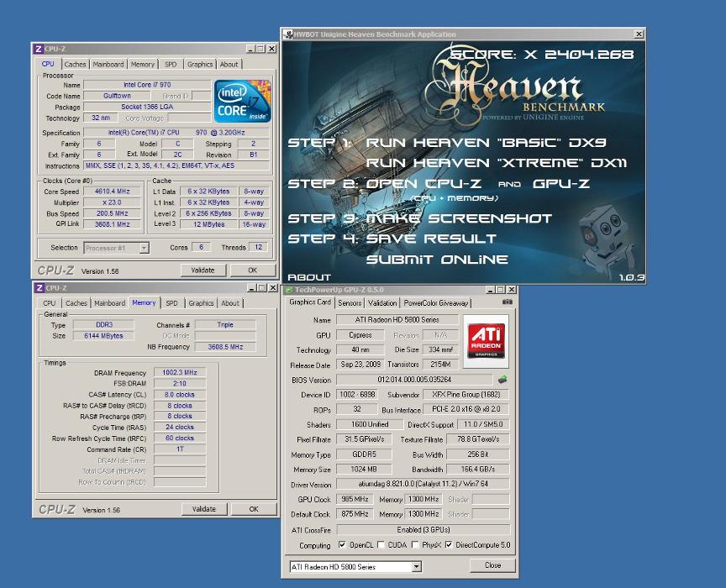This screenshot has height=588, width=726.
Task: Switch to Caches tab in top CPU-Z window
Action: coord(75,65)
